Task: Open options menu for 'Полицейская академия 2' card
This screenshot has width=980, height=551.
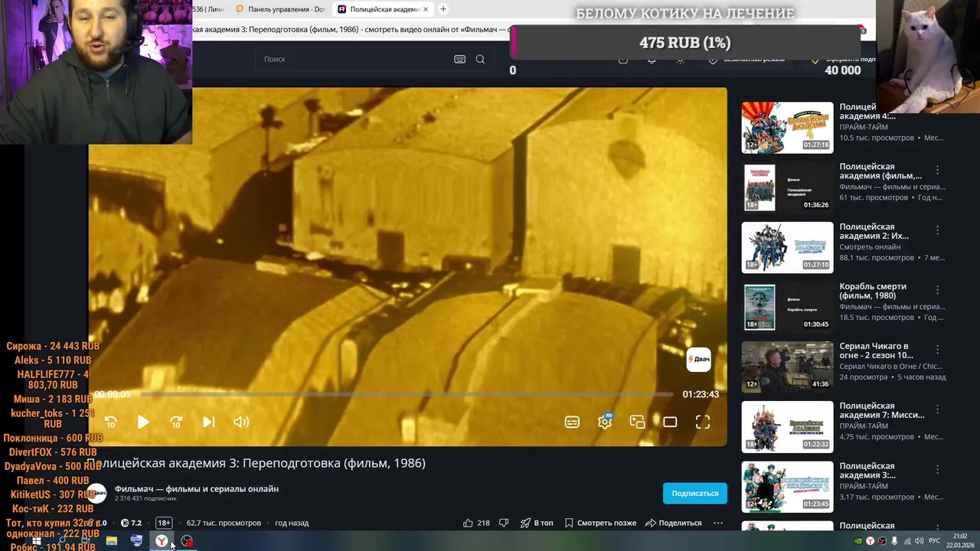Action: tap(937, 230)
